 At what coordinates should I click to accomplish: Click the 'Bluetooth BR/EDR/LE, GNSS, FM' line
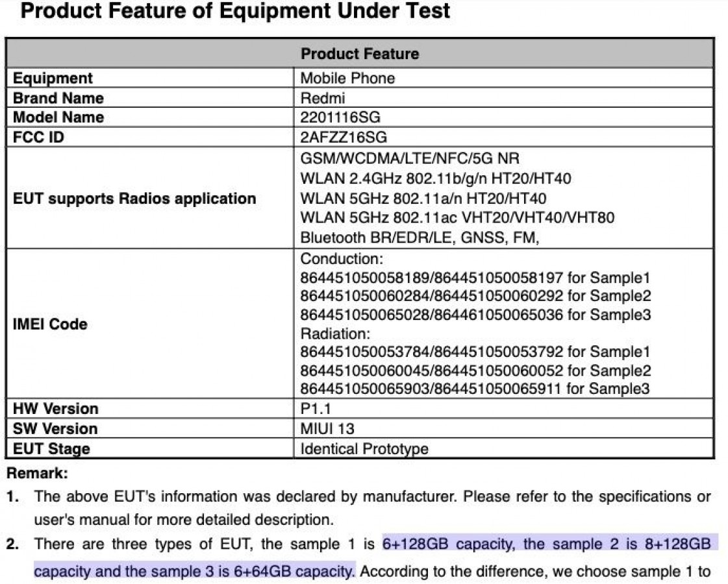[x=420, y=237]
